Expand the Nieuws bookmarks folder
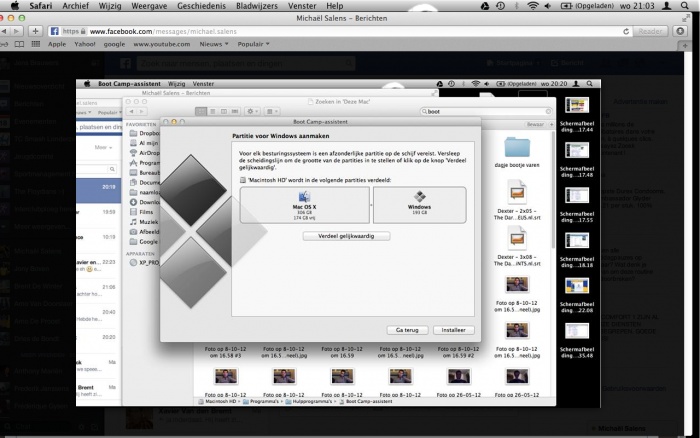Screen dimensions: 700x438 (213, 44)
